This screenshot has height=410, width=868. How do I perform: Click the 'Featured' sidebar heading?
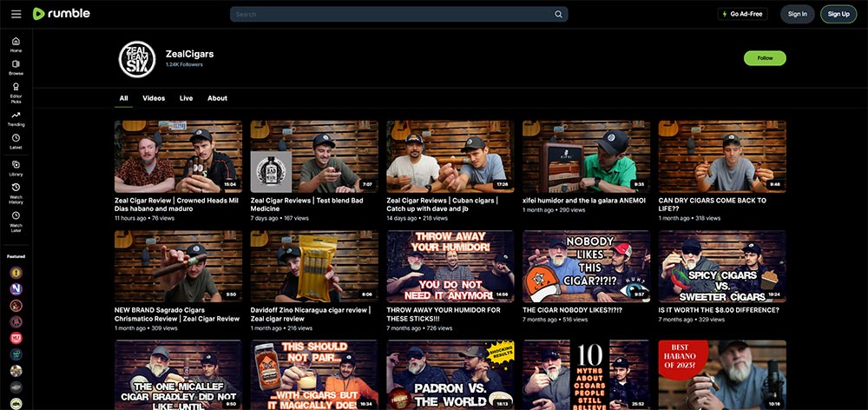click(16, 256)
